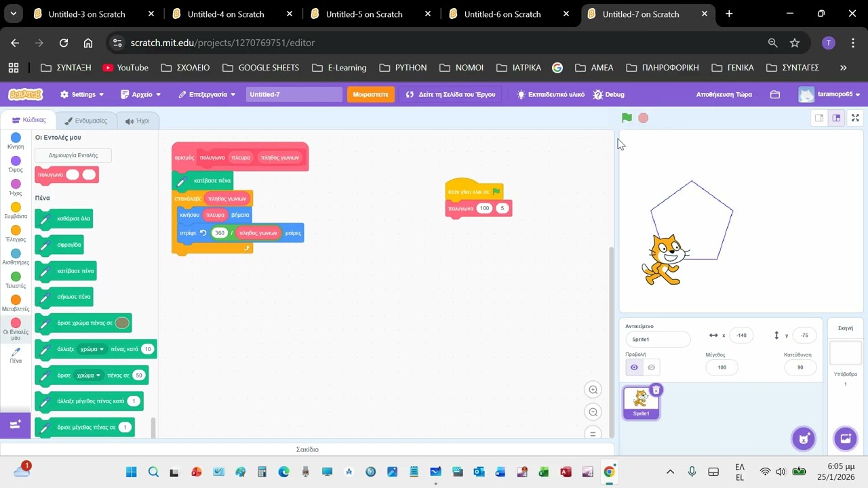This screenshot has width=868, height=488.
Task: Open Google Chrome from the taskbar
Action: click(609, 472)
